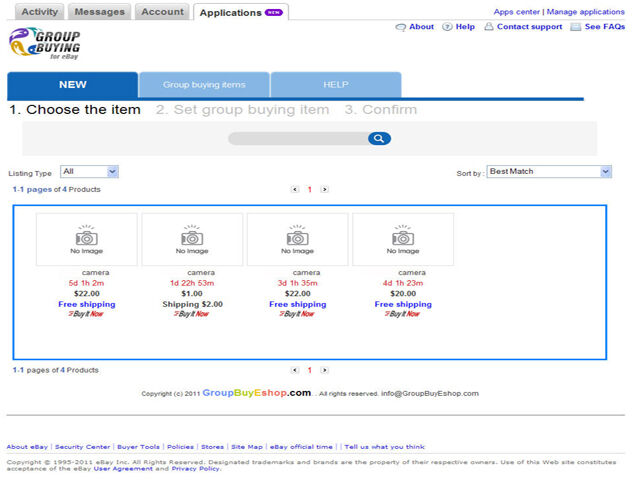Open the Policies footer link
Screen dimensions: 640x480
[180, 447]
